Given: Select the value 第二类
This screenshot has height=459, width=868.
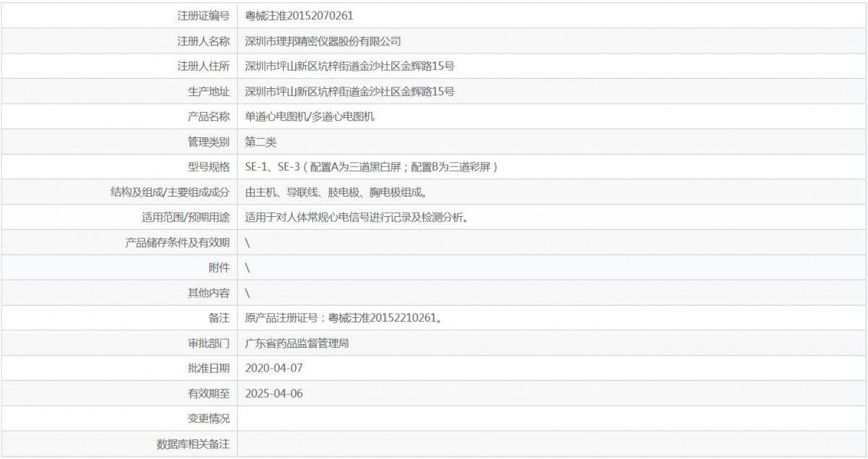Looking at the screenshot, I should coord(261,142).
